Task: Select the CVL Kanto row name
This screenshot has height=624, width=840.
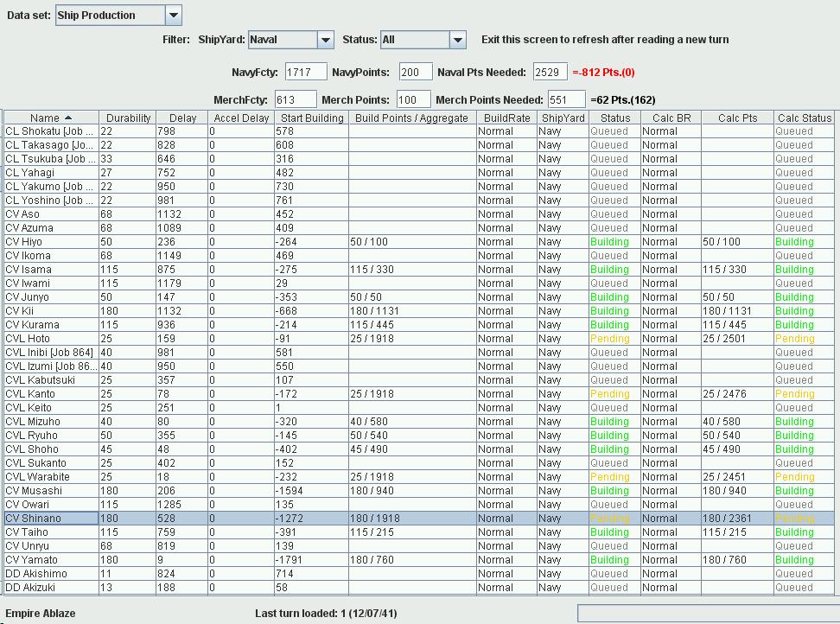Action: coord(52,394)
